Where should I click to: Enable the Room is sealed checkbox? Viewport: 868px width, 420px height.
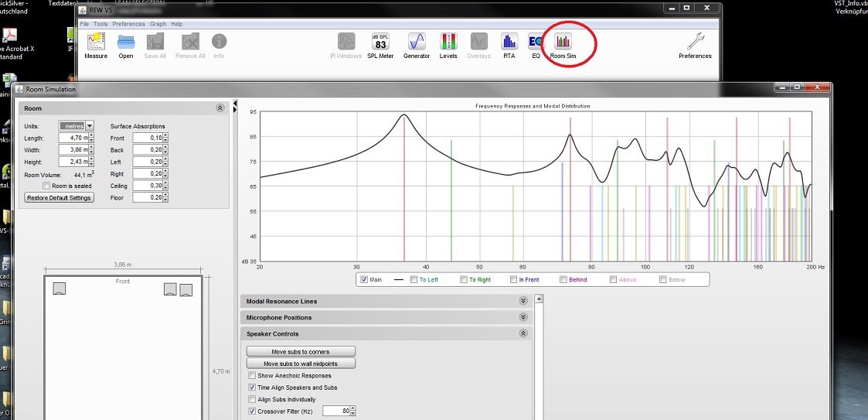[x=47, y=186]
